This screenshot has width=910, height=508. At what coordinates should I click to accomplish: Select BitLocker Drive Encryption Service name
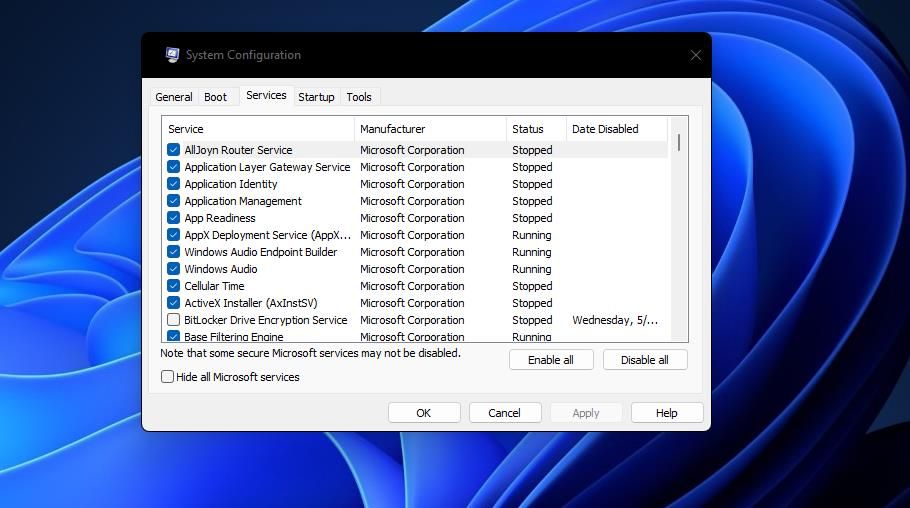point(266,320)
